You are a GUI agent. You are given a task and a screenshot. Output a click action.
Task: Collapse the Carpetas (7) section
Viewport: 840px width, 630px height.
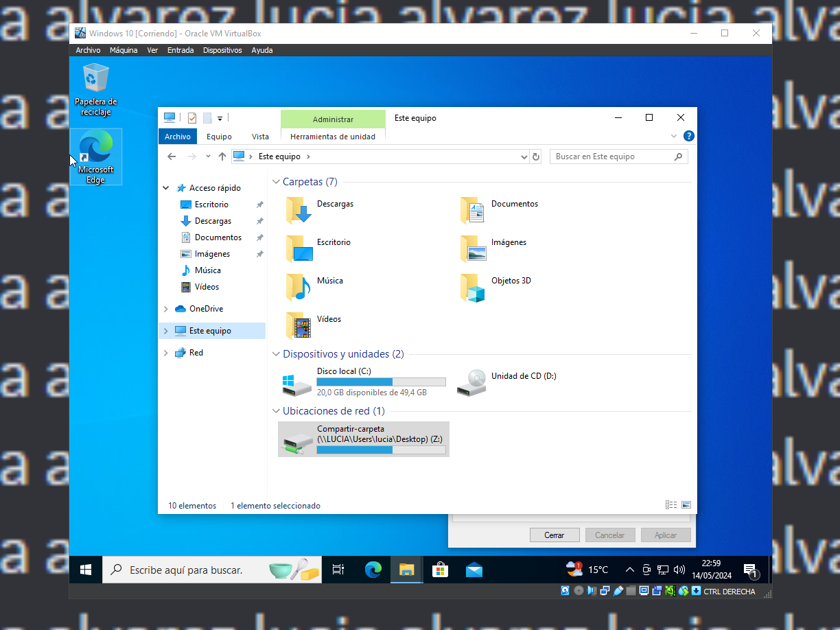coord(276,181)
